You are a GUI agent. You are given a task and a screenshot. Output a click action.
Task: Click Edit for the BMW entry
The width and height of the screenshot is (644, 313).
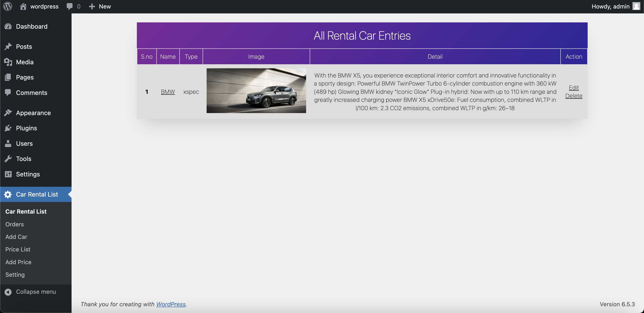click(x=574, y=88)
